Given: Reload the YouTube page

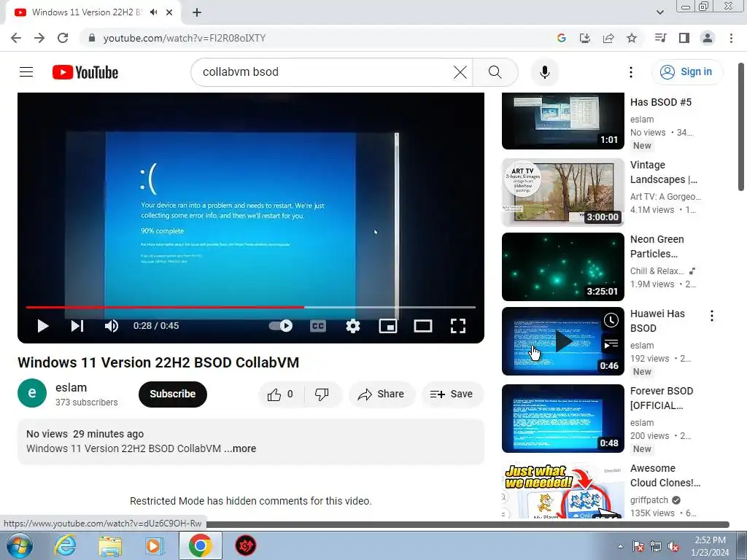Looking at the screenshot, I should coord(63,38).
